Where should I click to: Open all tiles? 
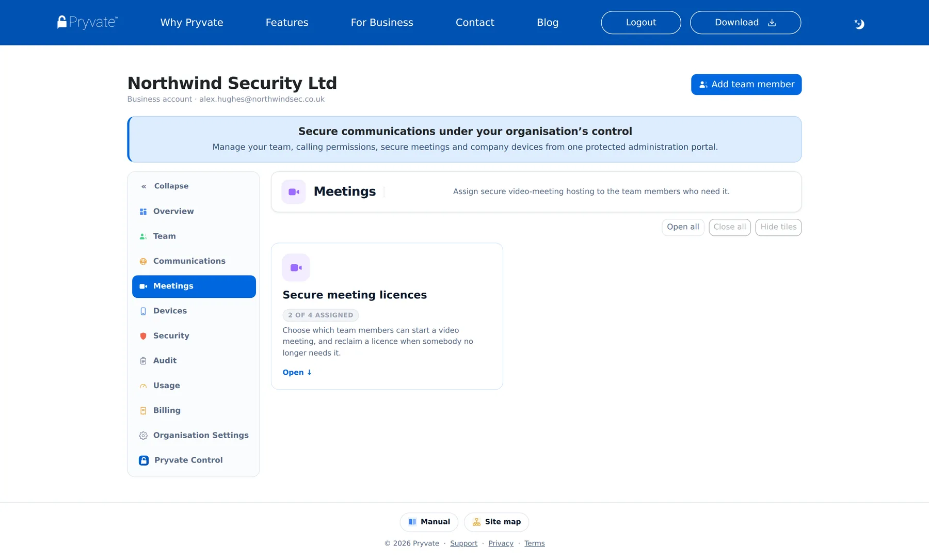pyautogui.click(x=683, y=227)
